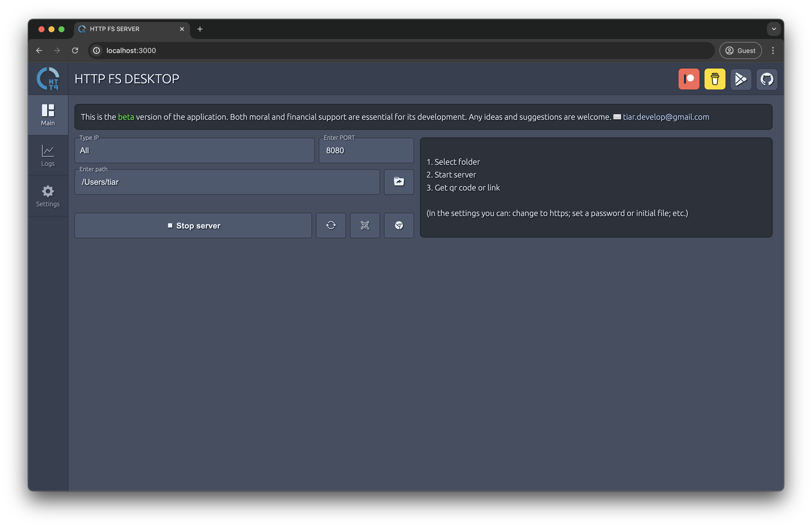The height and width of the screenshot is (528, 812).
Task: Click the "1. Select folder" instruction text
Action: [x=453, y=162]
